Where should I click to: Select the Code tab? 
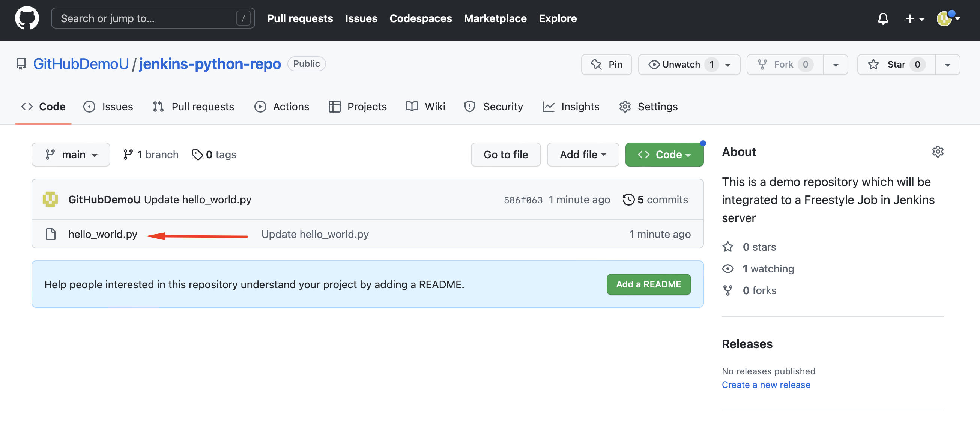tap(44, 107)
